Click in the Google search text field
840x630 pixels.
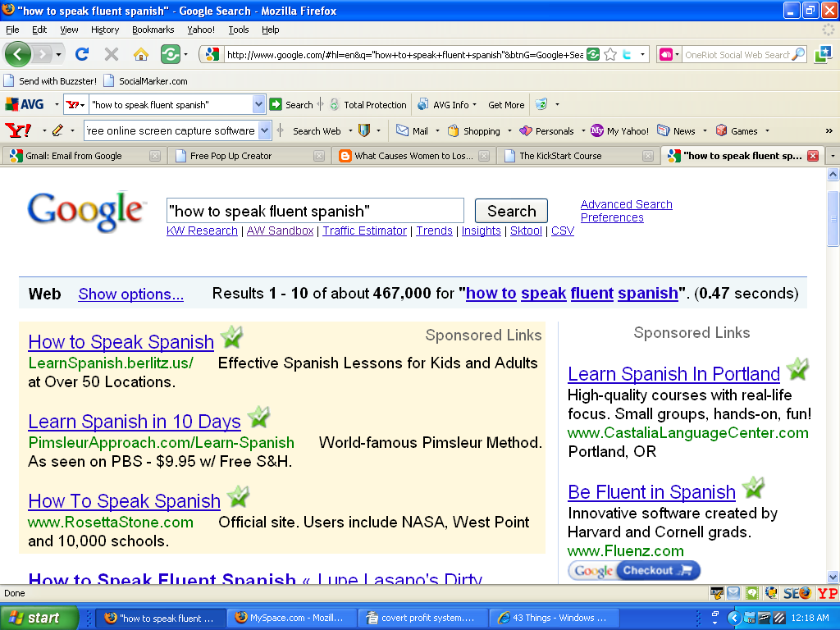point(315,211)
